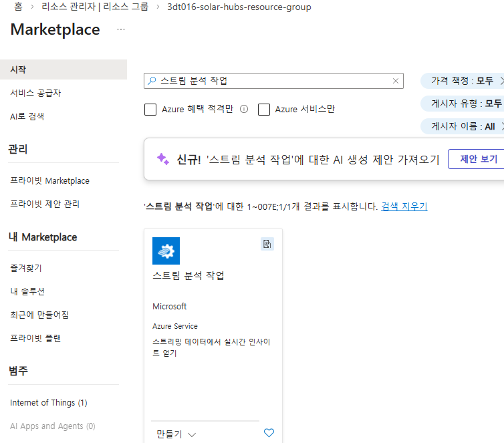Viewport: 504px width, 443px height.
Task: Select 시작 in the sidebar
Action: pos(64,69)
